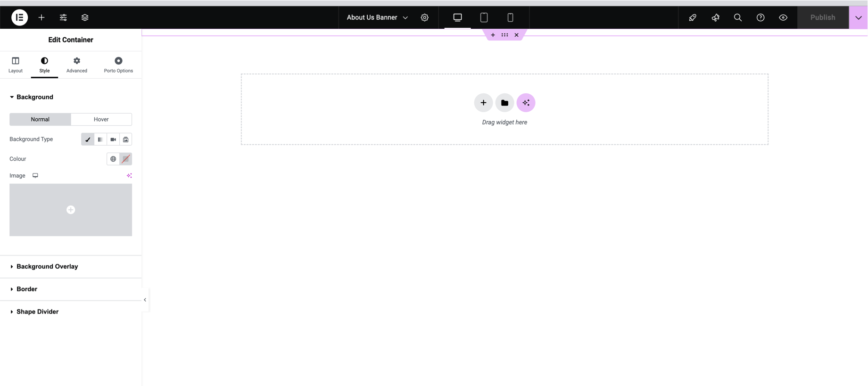
Task: Switch to tablet preview mode
Action: pos(484,17)
